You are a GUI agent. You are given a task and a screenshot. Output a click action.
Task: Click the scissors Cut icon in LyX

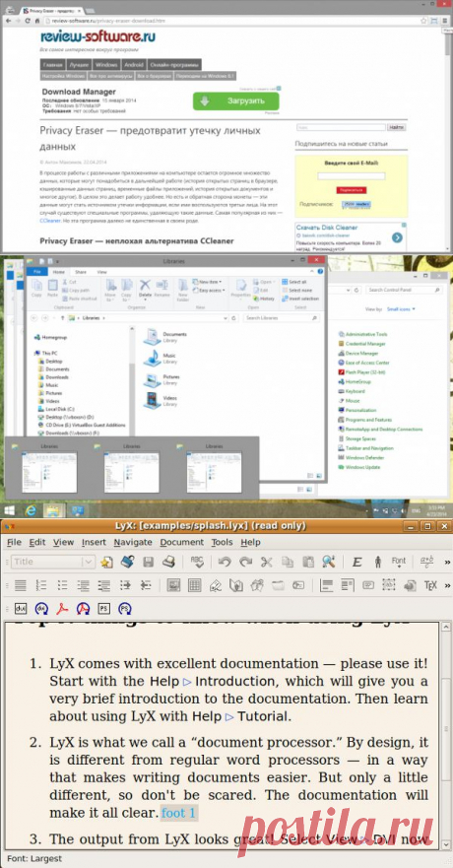tap(267, 562)
